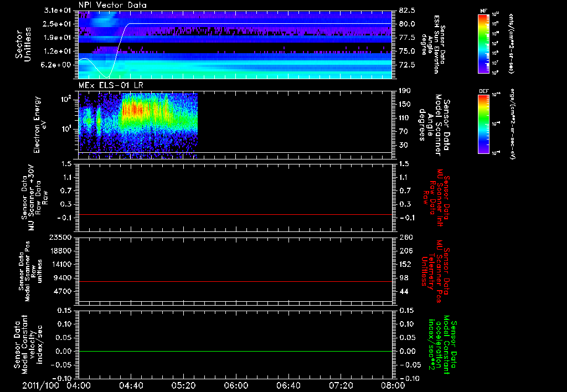Viewport: 567px width, 392px height.
Task: Click the 98 telemetry tick value
Action: point(404,278)
